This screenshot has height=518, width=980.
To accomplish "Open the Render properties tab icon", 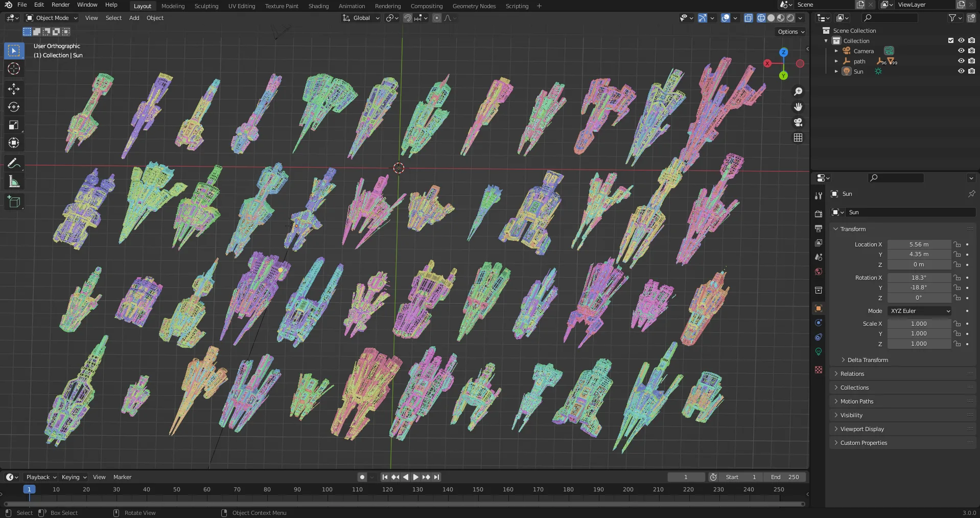I will 819,214.
